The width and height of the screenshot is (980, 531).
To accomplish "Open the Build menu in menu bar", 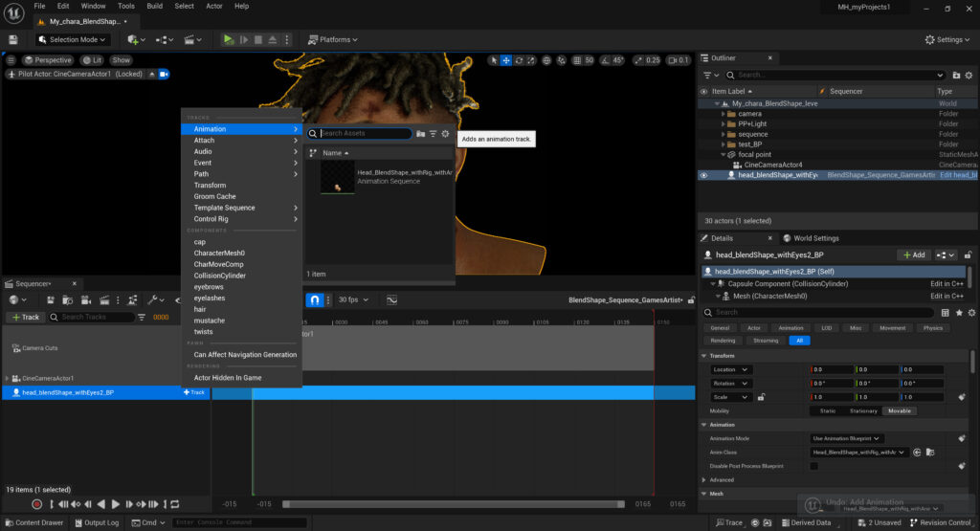I will [x=154, y=6].
